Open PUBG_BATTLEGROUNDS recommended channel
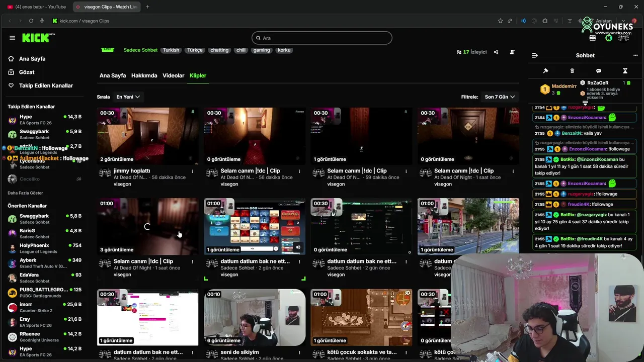The height and width of the screenshot is (362, 644). [44, 293]
